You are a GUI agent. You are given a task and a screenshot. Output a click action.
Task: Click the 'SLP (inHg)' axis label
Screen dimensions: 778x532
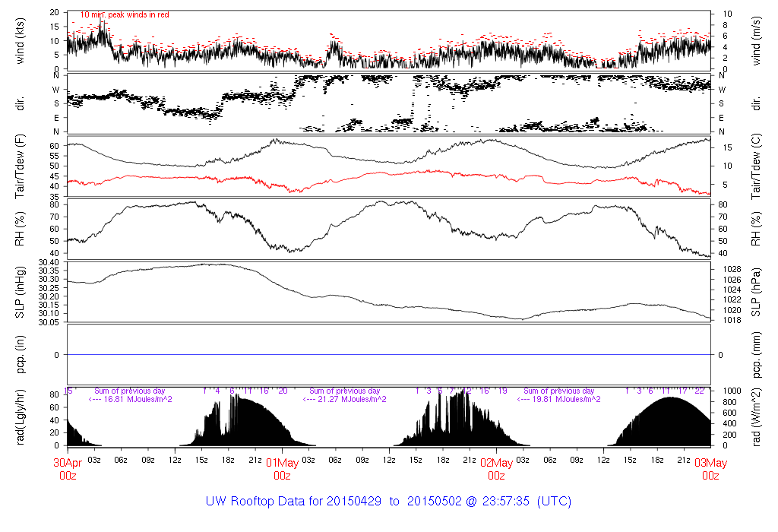(x=21, y=292)
